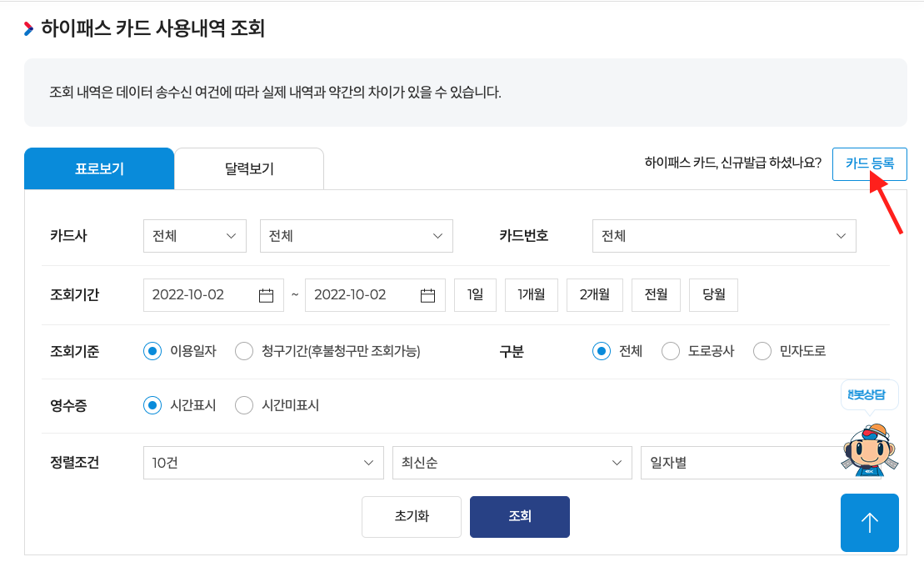Select 이용일자 as the search basis

[151, 351]
